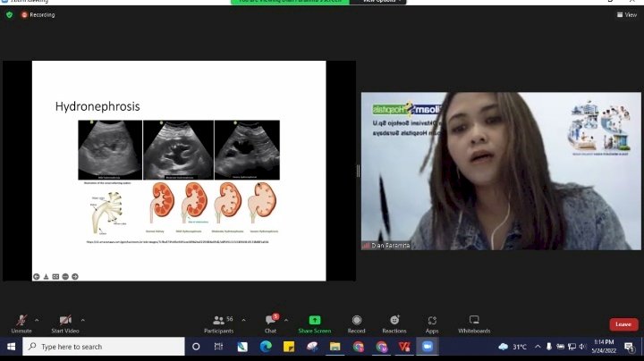Leave the meeting

[x=623, y=324]
